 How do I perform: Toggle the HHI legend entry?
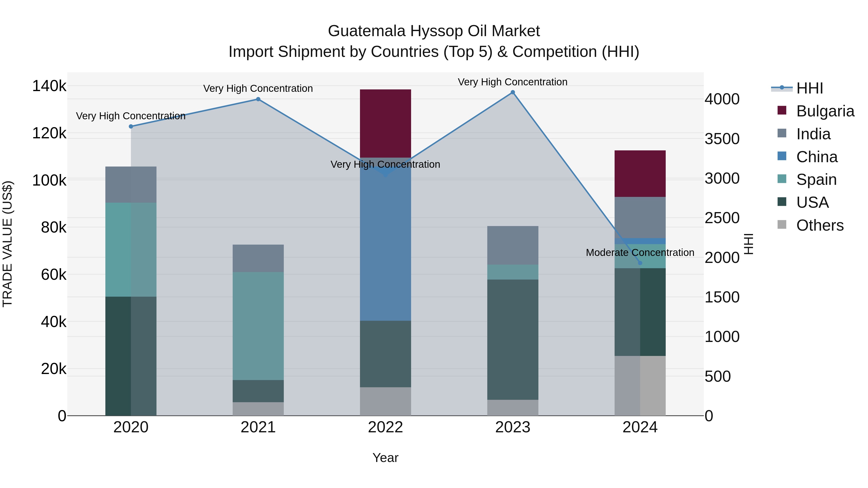pos(797,88)
